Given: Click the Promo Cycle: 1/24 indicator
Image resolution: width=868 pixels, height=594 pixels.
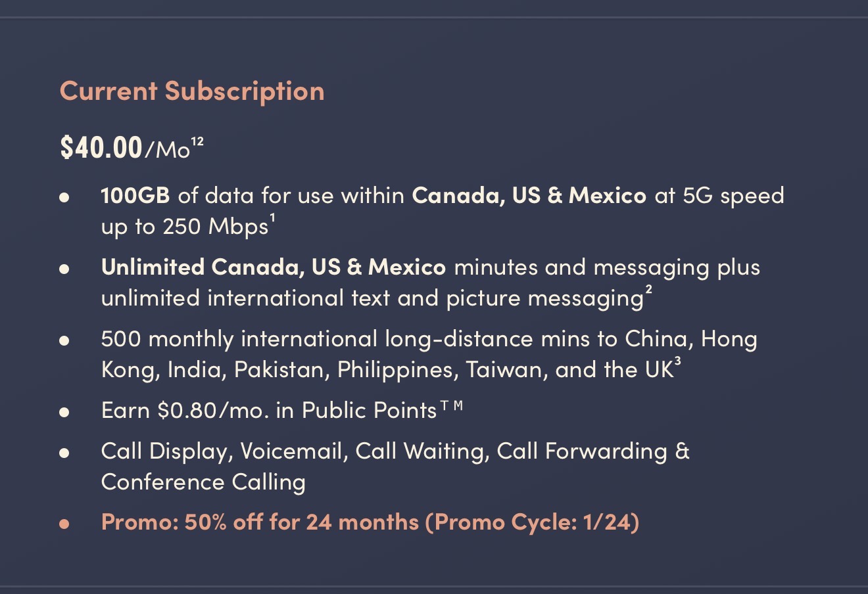Looking at the screenshot, I should click(533, 522).
